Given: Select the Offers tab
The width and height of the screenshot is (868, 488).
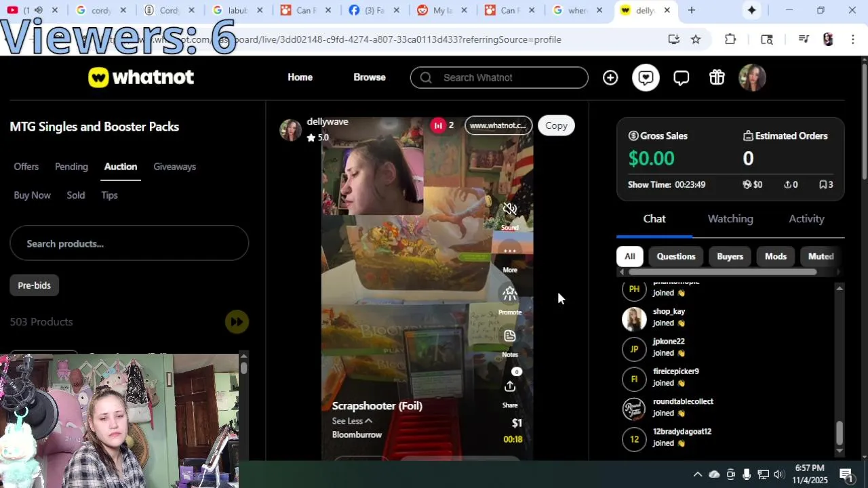Looking at the screenshot, I should (x=26, y=167).
